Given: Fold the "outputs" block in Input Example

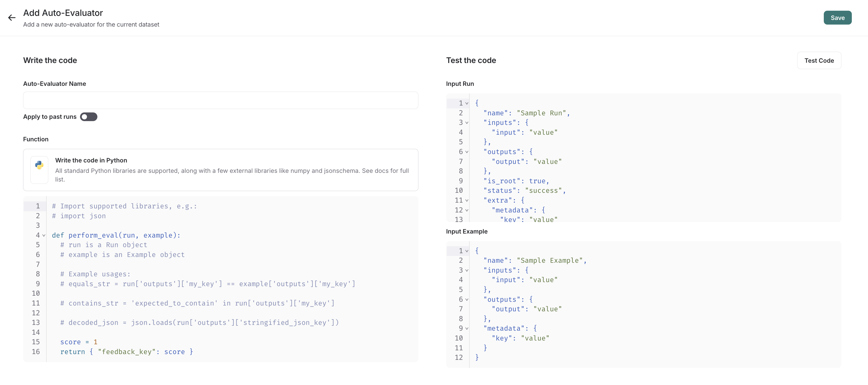Looking at the screenshot, I should point(467,299).
